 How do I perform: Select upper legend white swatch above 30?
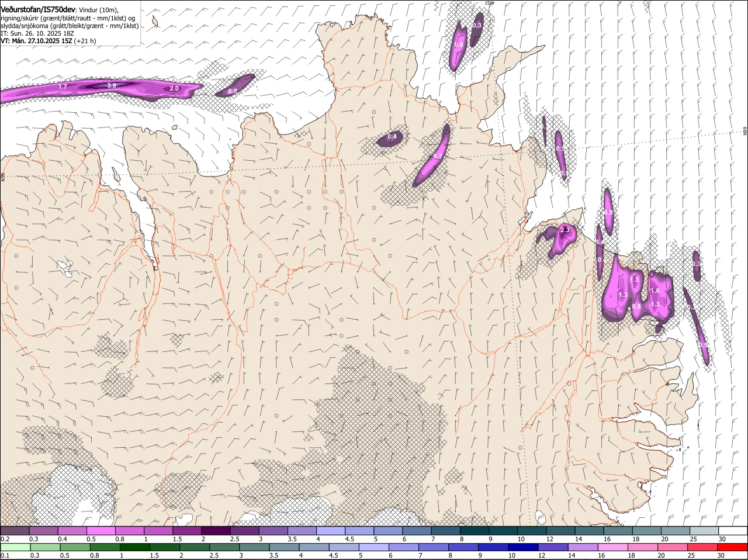(732, 531)
